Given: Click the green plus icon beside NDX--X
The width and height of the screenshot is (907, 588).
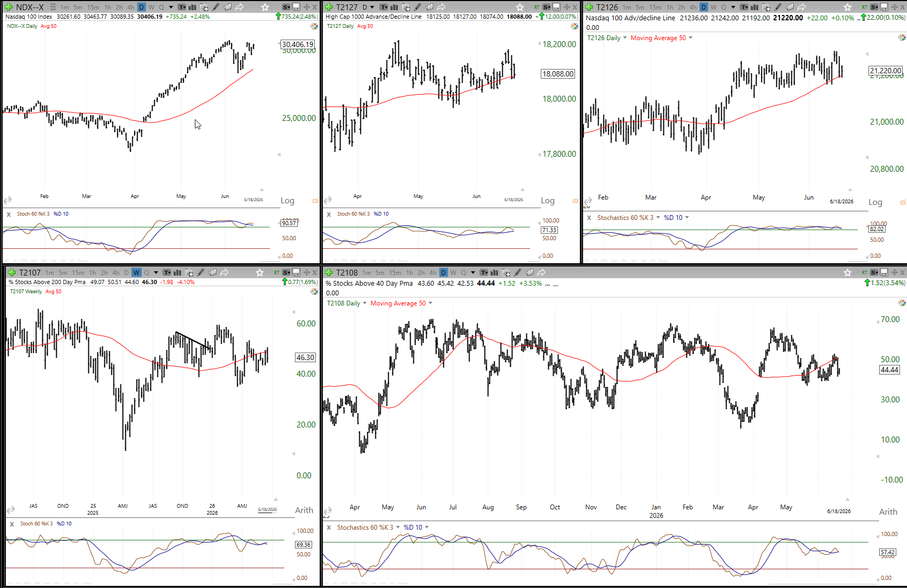Looking at the screenshot, I should click(9, 7).
